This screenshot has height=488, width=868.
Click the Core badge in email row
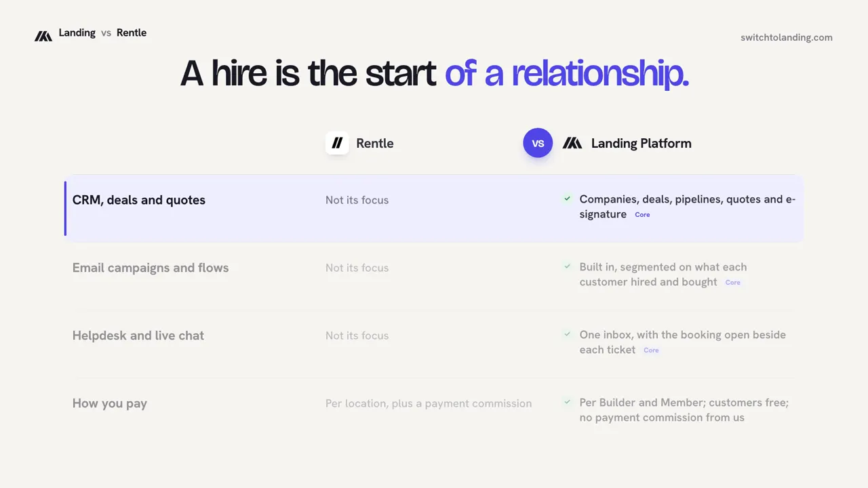pyautogui.click(x=733, y=283)
